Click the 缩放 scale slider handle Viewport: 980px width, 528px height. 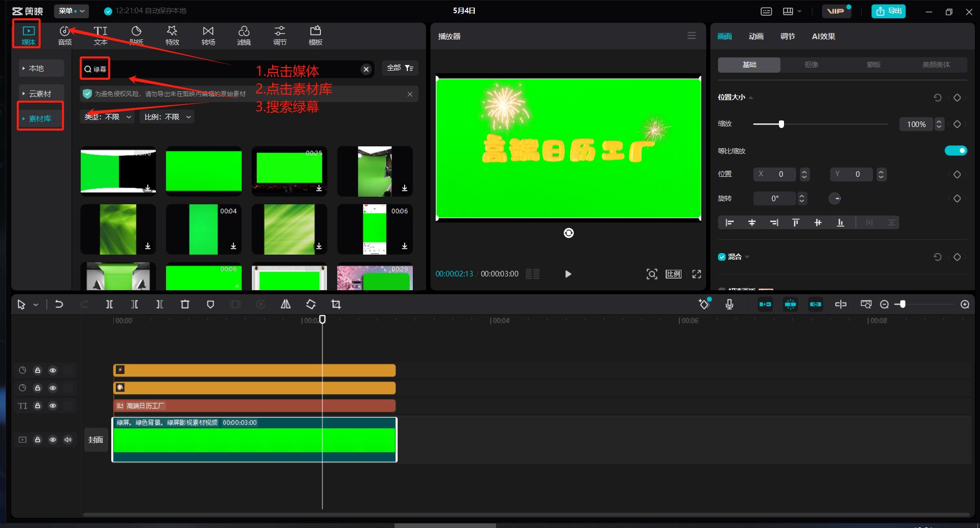click(781, 124)
